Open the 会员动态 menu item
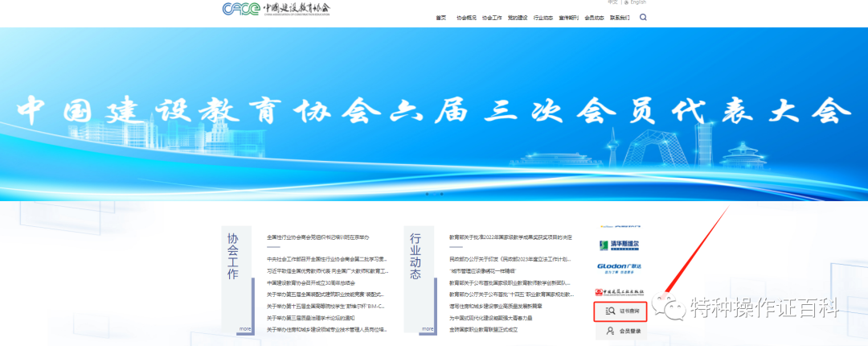868x346 pixels. [x=594, y=18]
